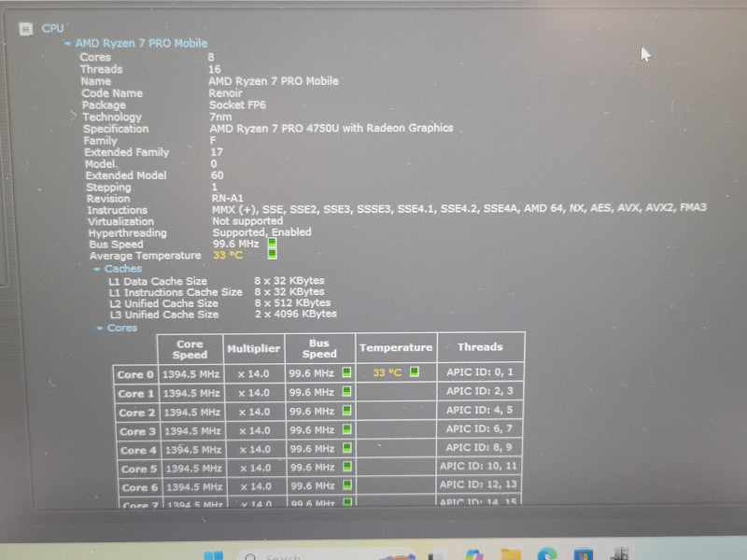Select Core 0 temperature 33 °C cell
The height and width of the screenshot is (560, 747).
point(396,371)
